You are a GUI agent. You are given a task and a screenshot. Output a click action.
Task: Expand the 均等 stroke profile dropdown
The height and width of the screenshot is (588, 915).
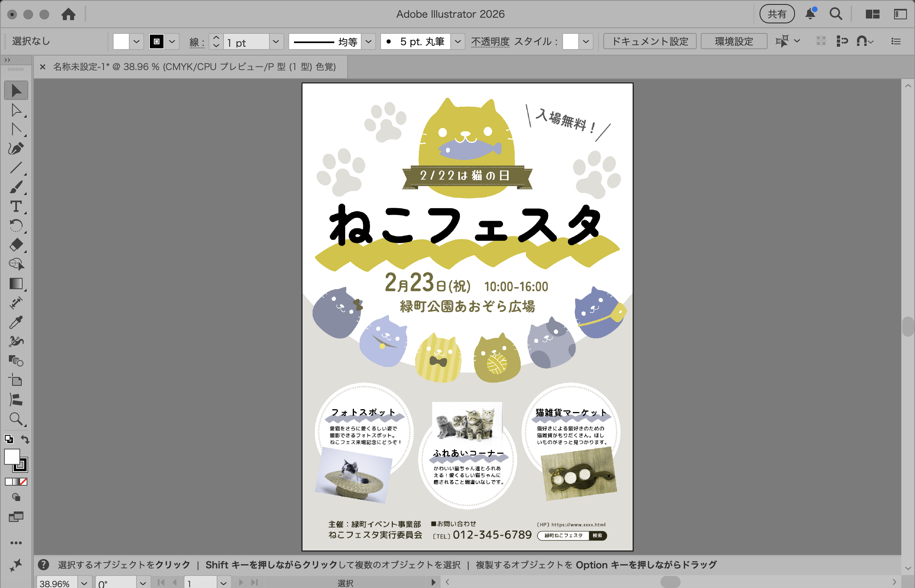pos(368,41)
